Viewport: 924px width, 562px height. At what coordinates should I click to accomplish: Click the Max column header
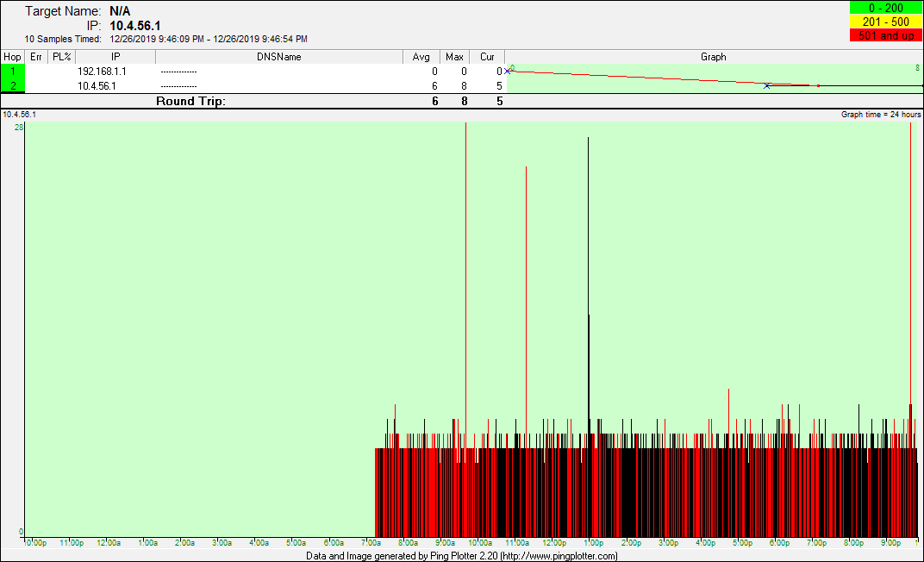454,57
